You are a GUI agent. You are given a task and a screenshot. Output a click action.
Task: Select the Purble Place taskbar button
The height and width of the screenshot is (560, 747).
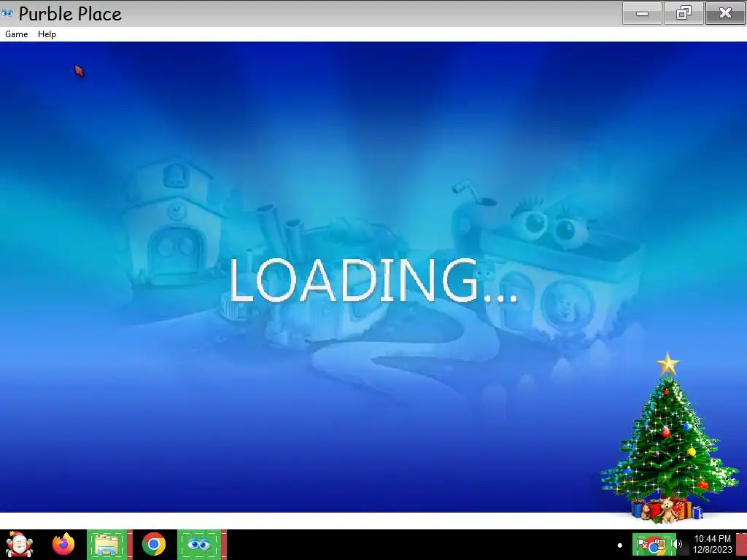coord(199,544)
